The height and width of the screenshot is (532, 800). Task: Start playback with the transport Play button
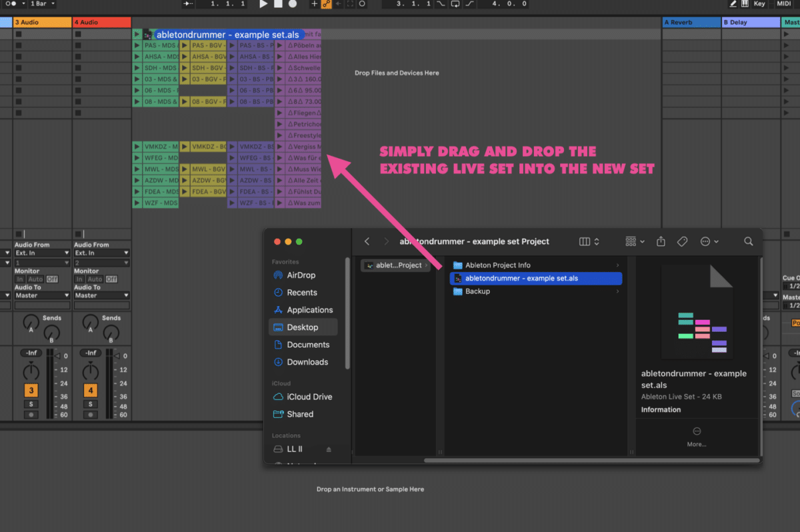(263, 4)
